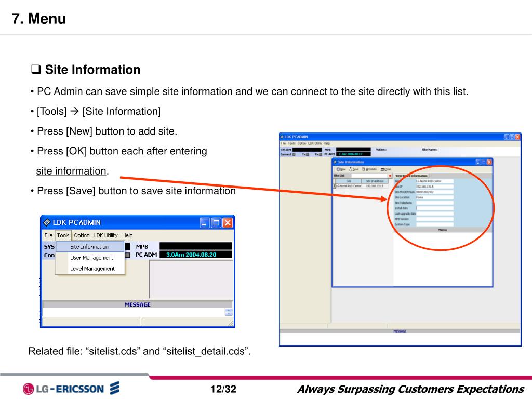Click the message box scroll-up arrow

coord(229,310)
